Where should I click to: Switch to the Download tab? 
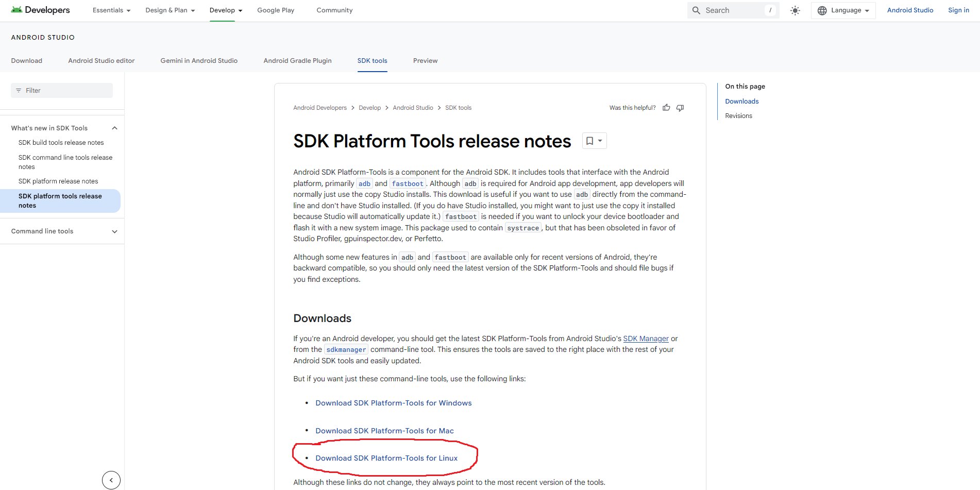[x=27, y=61]
